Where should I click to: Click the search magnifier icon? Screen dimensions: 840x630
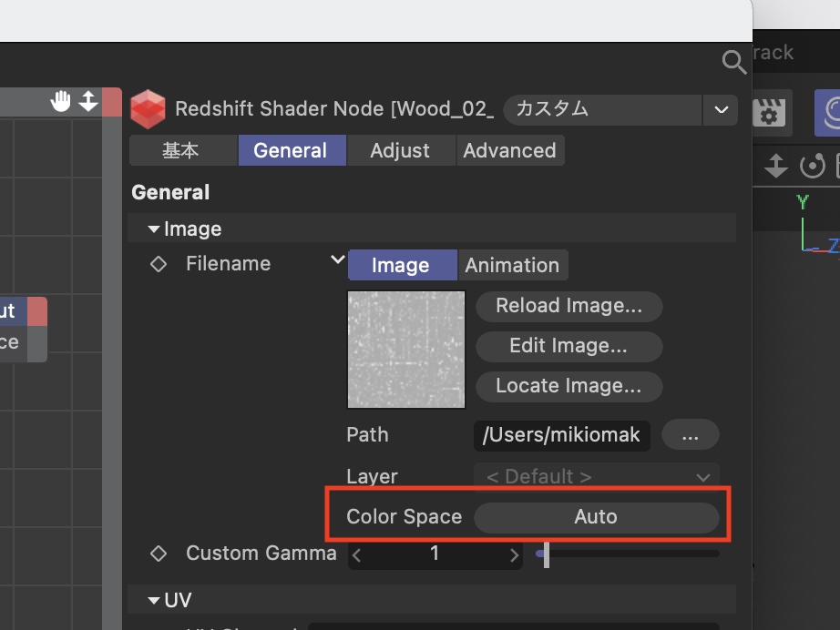(x=733, y=62)
